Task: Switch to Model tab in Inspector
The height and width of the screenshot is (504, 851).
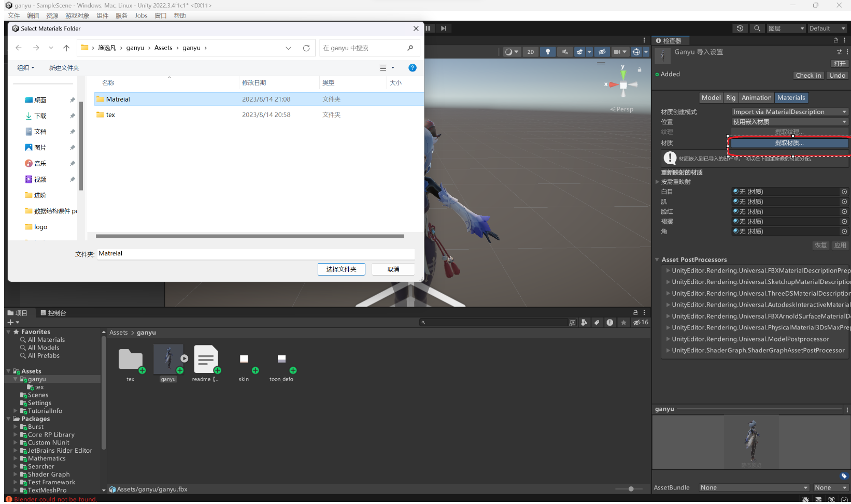Action: pyautogui.click(x=711, y=97)
